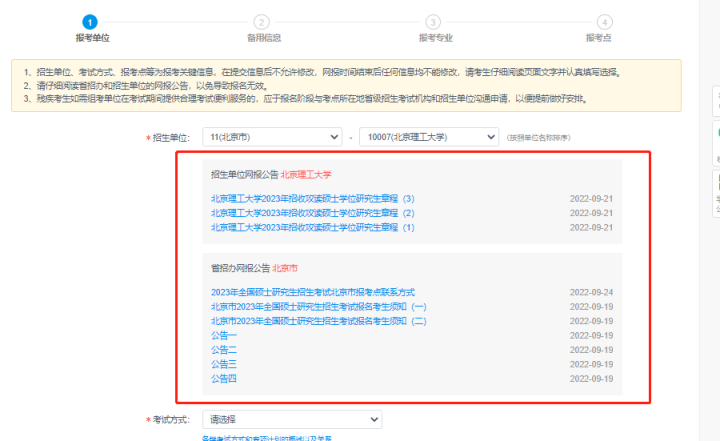Image resolution: width=720 pixels, height=441 pixels.
Task: Click the 报考点 step label
Action: click(598, 38)
